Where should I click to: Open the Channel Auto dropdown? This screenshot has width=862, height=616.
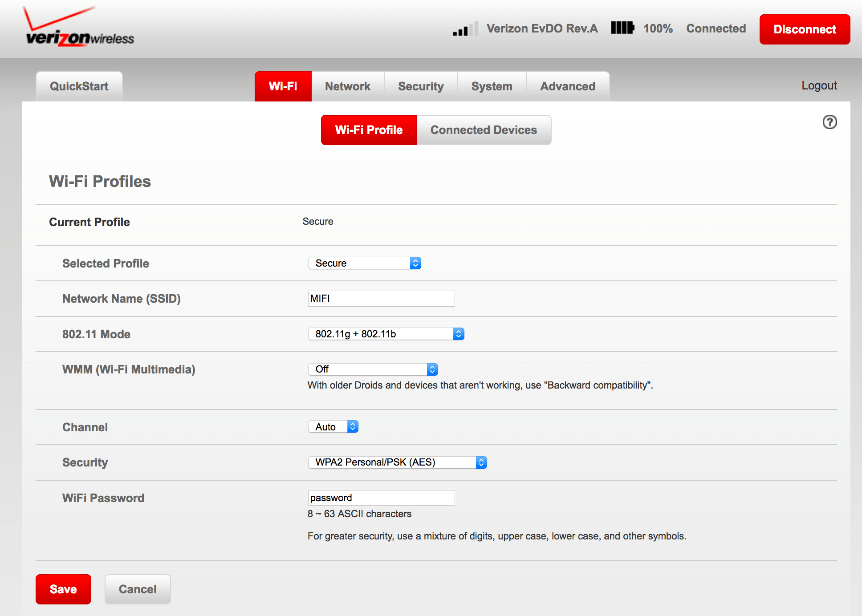[x=333, y=427]
